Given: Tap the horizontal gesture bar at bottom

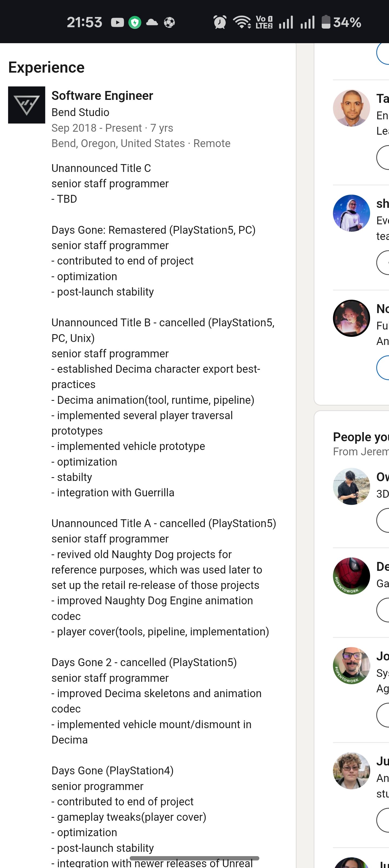Looking at the screenshot, I should [194, 858].
